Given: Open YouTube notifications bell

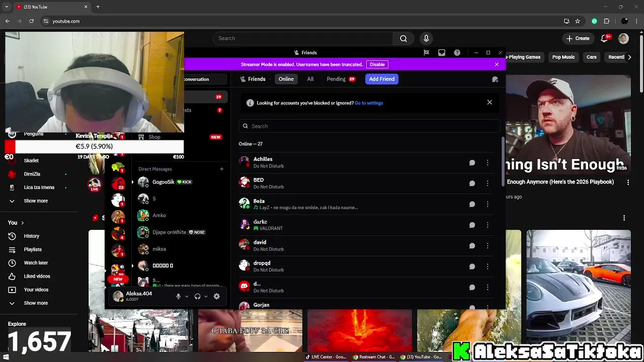Looking at the screenshot, I should tap(605, 38).
